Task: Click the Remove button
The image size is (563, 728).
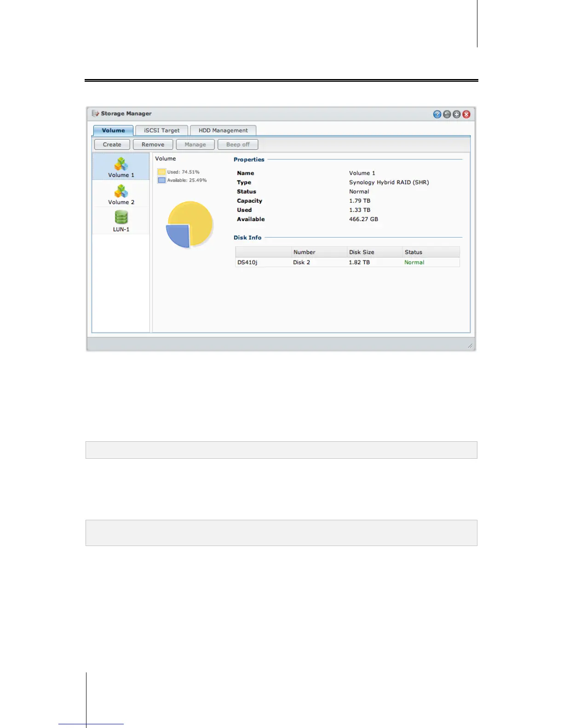Action: 153,144
